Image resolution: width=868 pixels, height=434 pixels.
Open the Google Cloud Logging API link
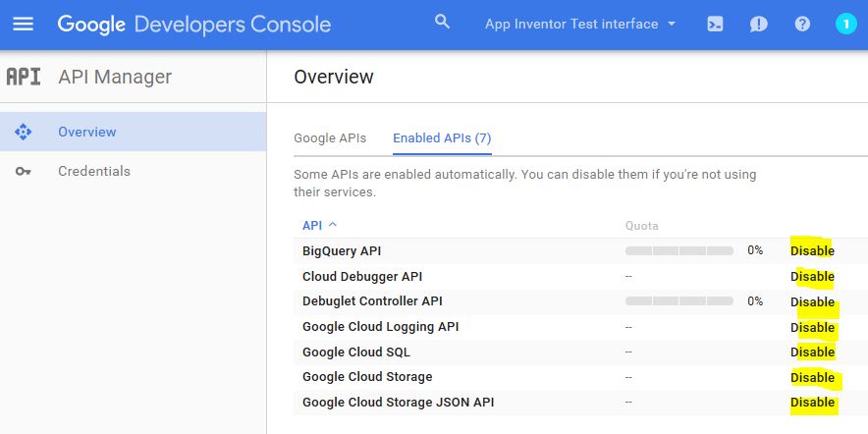(x=380, y=327)
